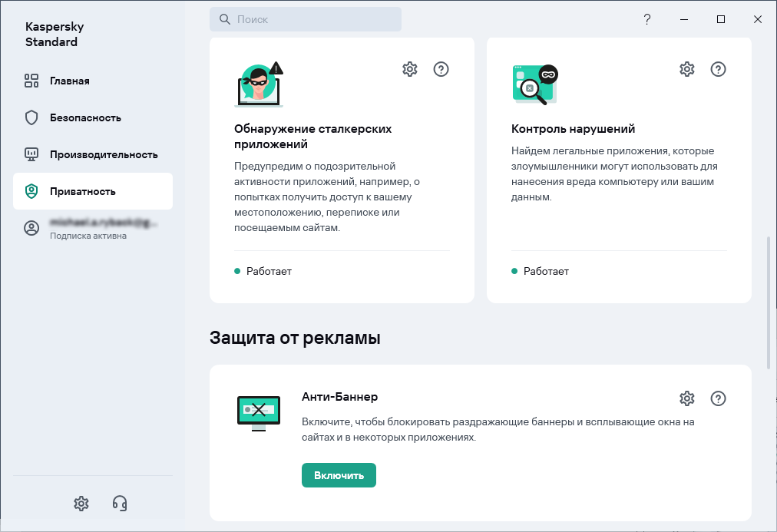777x532 pixels.
Task: Click Защита от рекламы section heading
Action: 295,338
